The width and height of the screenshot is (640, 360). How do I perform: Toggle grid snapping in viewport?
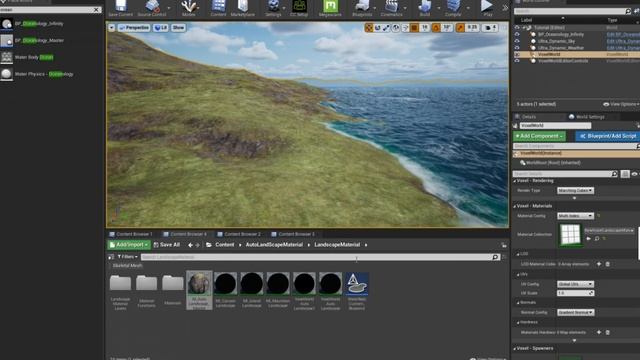point(414,28)
